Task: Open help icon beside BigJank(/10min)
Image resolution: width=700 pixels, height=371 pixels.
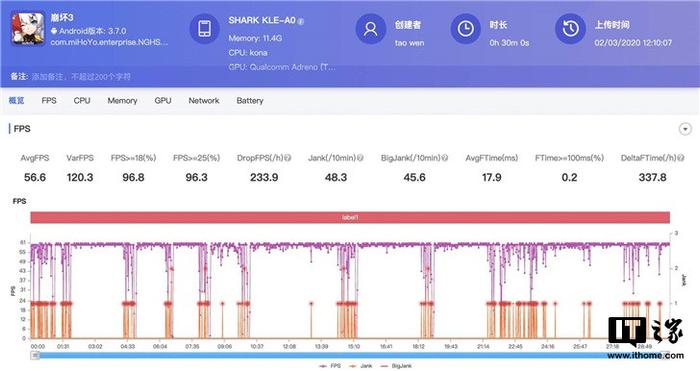Action: (x=445, y=158)
